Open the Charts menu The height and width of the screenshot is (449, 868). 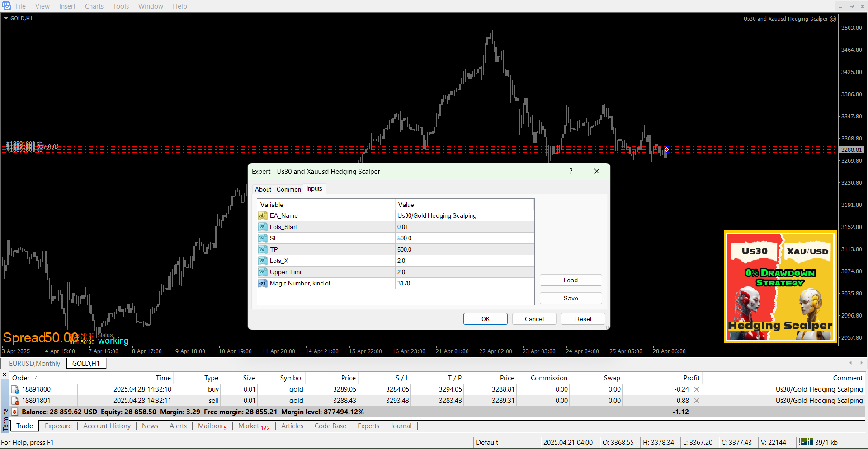[94, 6]
